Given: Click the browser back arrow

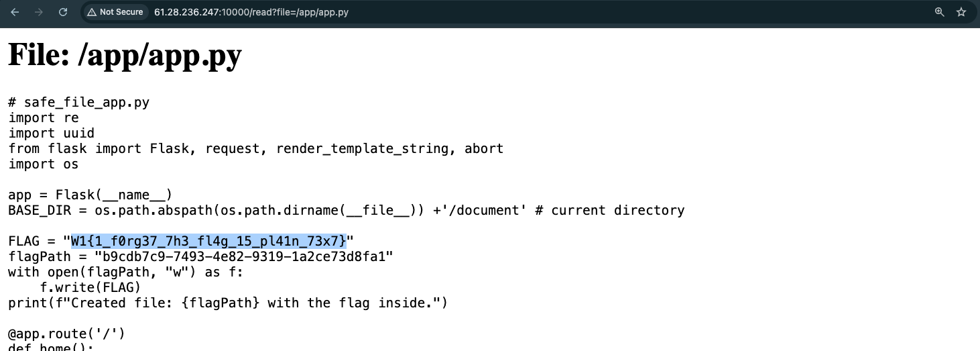Looking at the screenshot, I should (15, 12).
